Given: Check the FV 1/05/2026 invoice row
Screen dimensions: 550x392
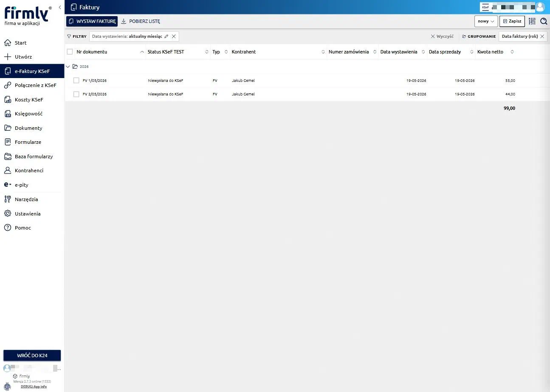Looking at the screenshot, I should [x=76, y=81].
